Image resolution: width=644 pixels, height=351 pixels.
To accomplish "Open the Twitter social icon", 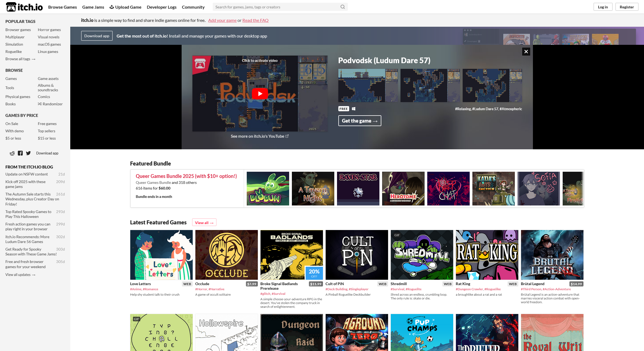I will [x=28, y=153].
